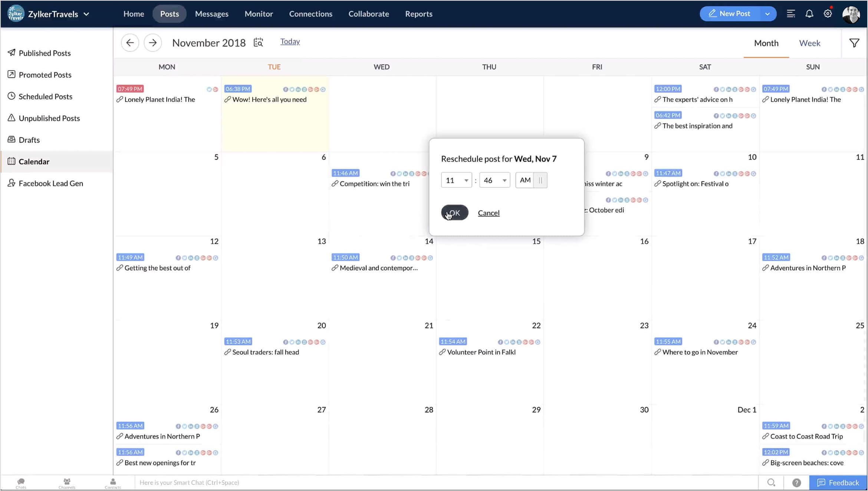Select hour dropdown showing '11'
868x491 pixels.
click(x=456, y=180)
